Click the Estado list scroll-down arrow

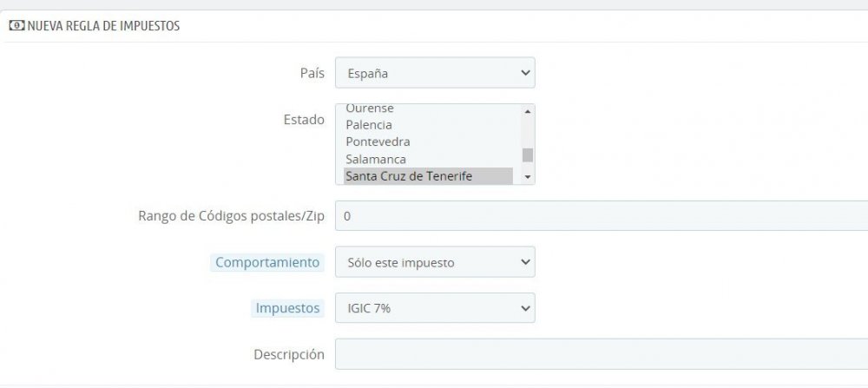tap(527, 177)
